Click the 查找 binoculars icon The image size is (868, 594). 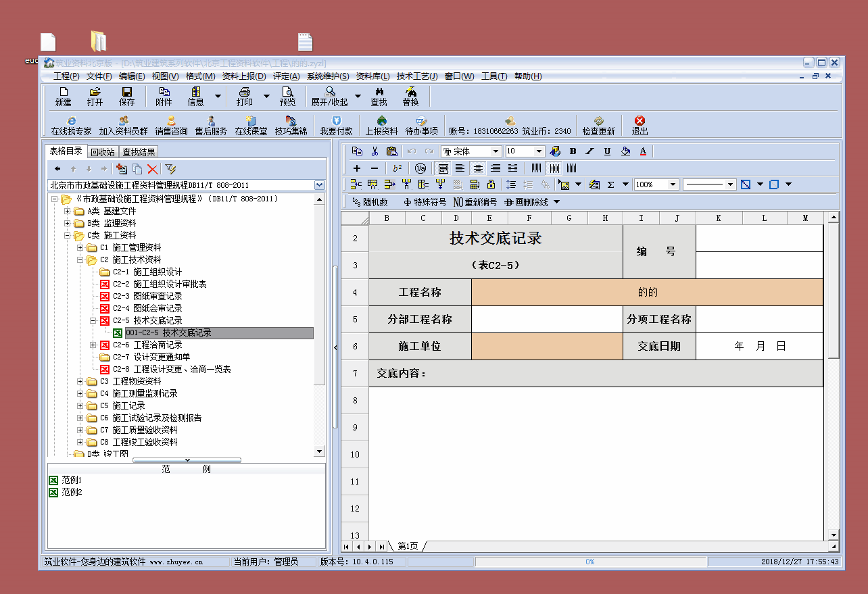(x=379, y=96)
